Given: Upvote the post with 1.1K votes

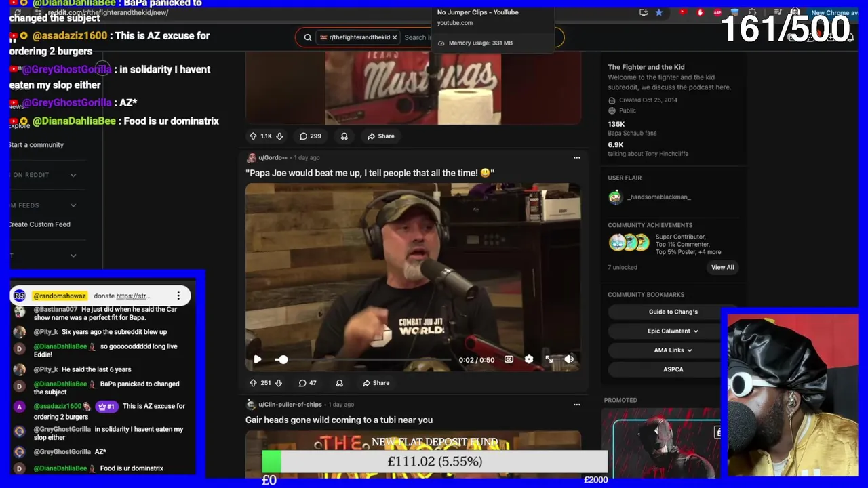Looking at the screenshot, I should pos(253,136).
